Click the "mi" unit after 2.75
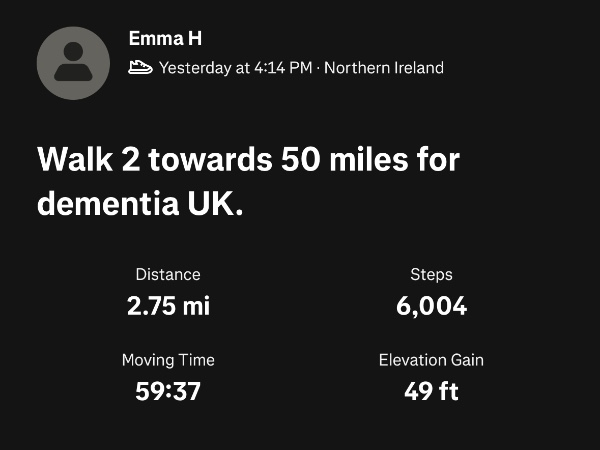 pos(196,306)
